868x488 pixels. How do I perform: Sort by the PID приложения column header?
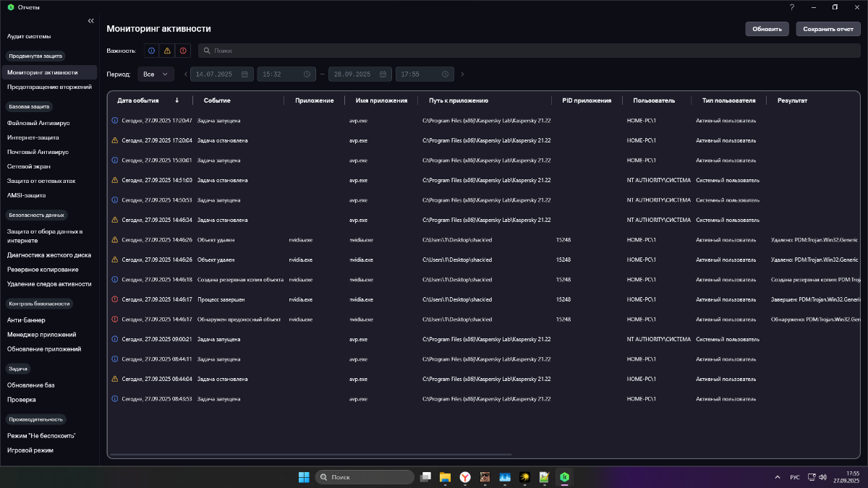pyautogui.click(x=587, y=100)
